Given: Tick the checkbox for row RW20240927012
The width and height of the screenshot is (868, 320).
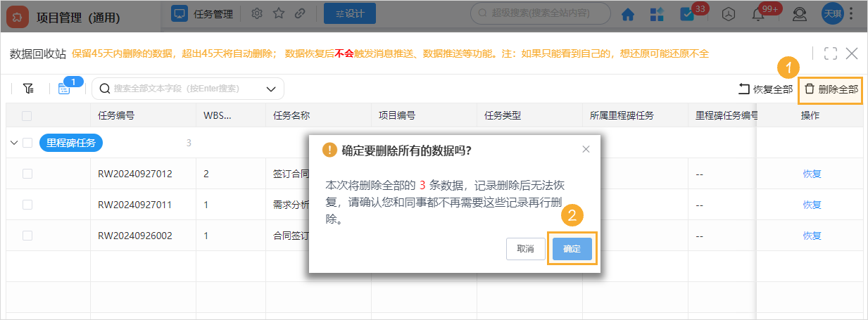Looking at the screenshot, I should 27,174.
